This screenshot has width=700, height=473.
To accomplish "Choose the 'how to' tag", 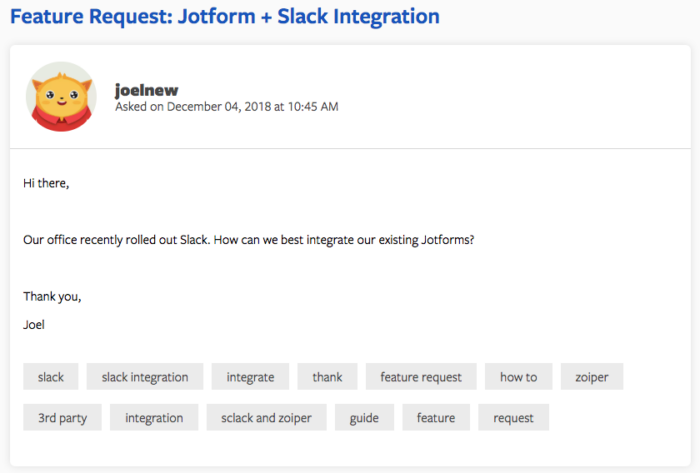I will coord(518,377).
